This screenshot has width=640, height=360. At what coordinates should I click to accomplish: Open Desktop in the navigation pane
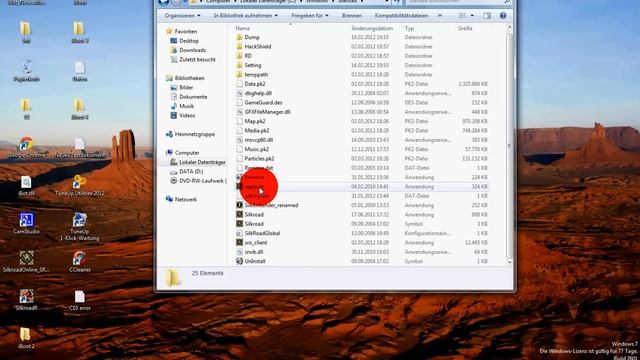point(189,41)
